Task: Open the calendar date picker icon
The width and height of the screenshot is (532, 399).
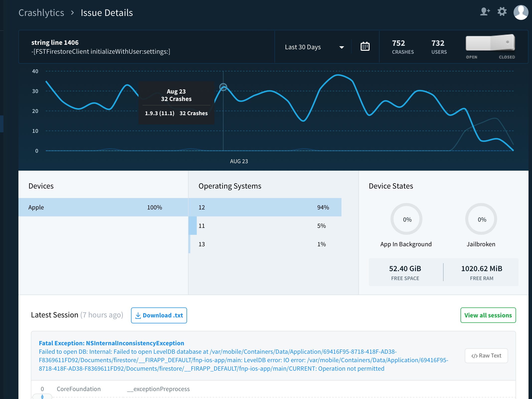Action: [365, 47]
